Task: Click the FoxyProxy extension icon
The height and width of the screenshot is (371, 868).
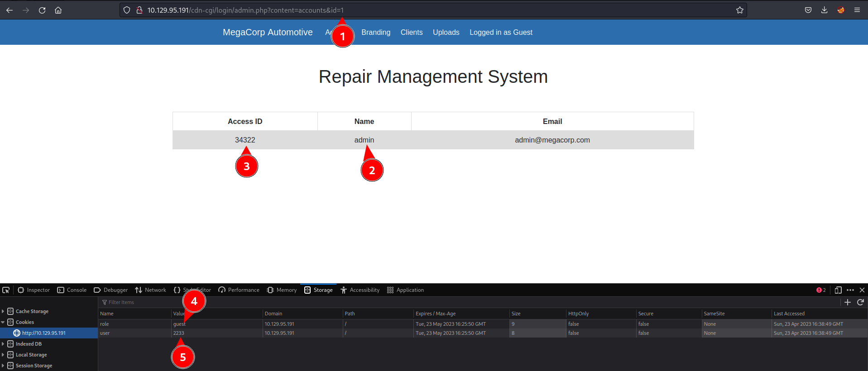Action: pyautogui.click(x=841, y=10)
